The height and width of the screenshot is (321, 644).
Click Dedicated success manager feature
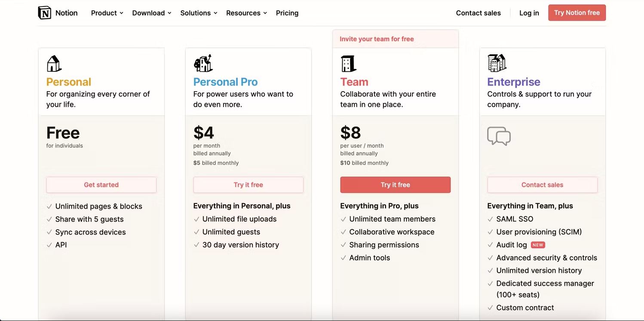[545, 289]
